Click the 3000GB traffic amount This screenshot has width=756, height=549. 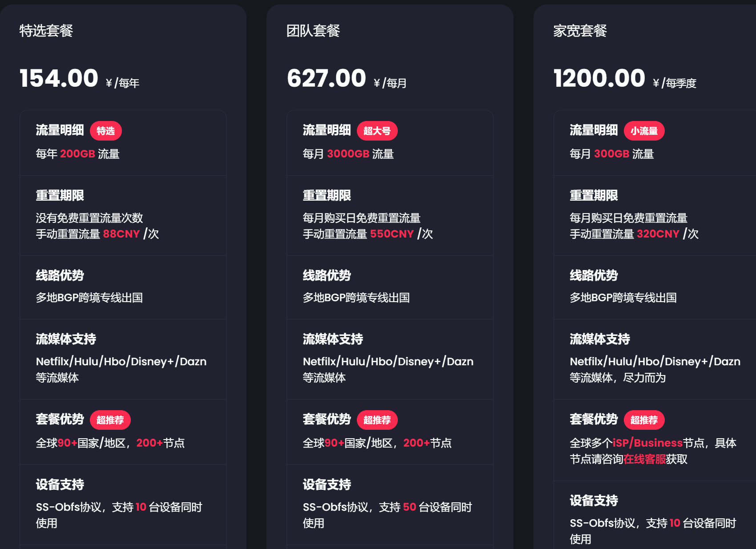pos(348,154)
